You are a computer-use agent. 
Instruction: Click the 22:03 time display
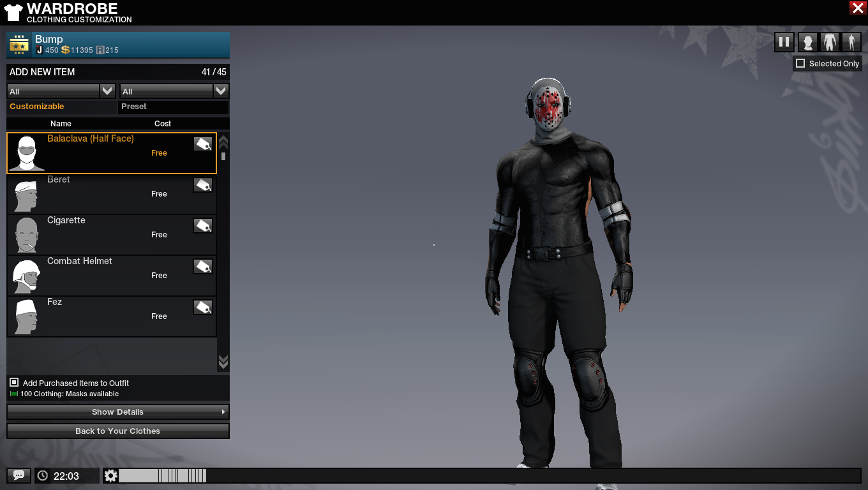[x=66, y=476]
